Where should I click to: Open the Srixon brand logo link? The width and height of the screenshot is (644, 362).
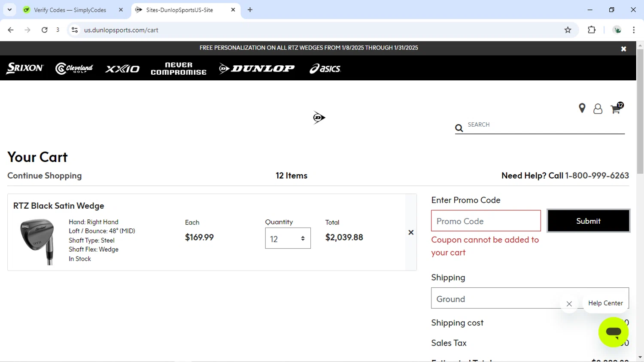pyautogui.click(x=24, y=68)
